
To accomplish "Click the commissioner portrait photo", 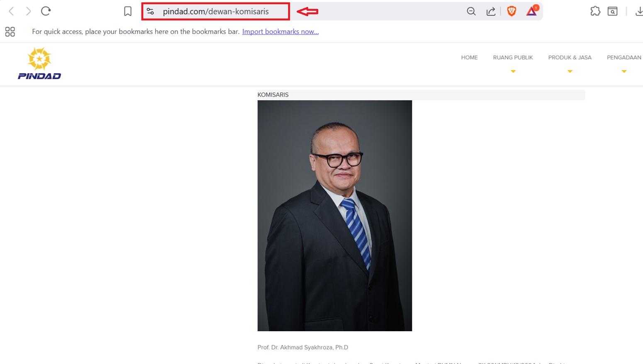I will (x=335, y=216).
